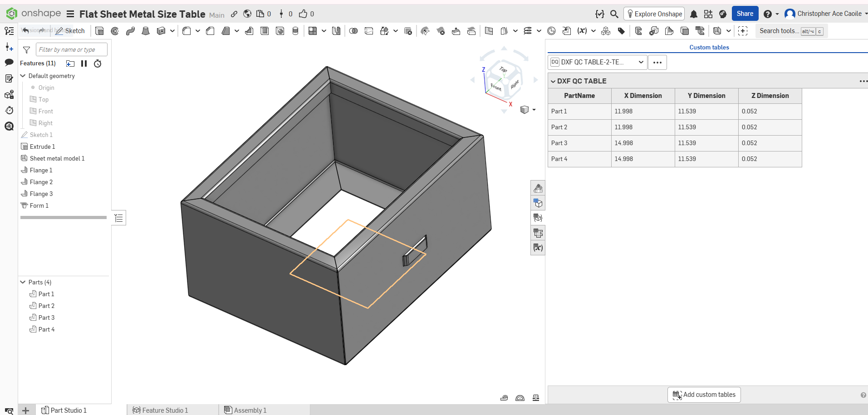The image size is (868, 415).
Task: Click the Boolean tool icon
Action: click(353, 31)
